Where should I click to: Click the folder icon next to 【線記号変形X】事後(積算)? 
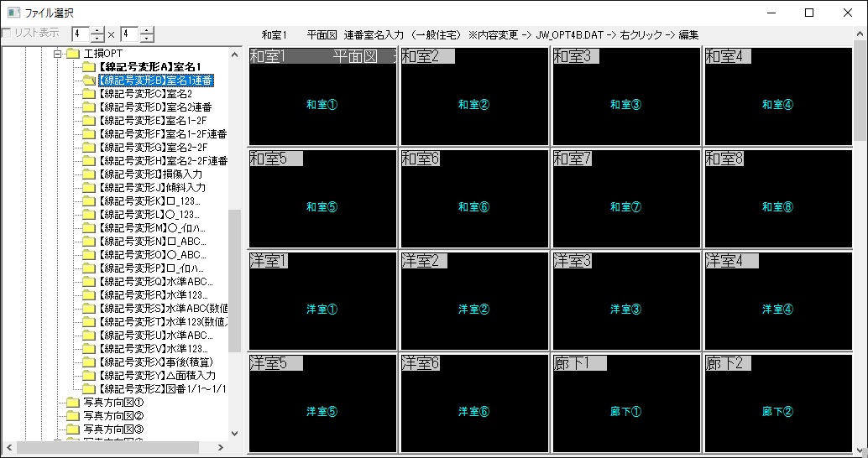[x=88, y=362]
